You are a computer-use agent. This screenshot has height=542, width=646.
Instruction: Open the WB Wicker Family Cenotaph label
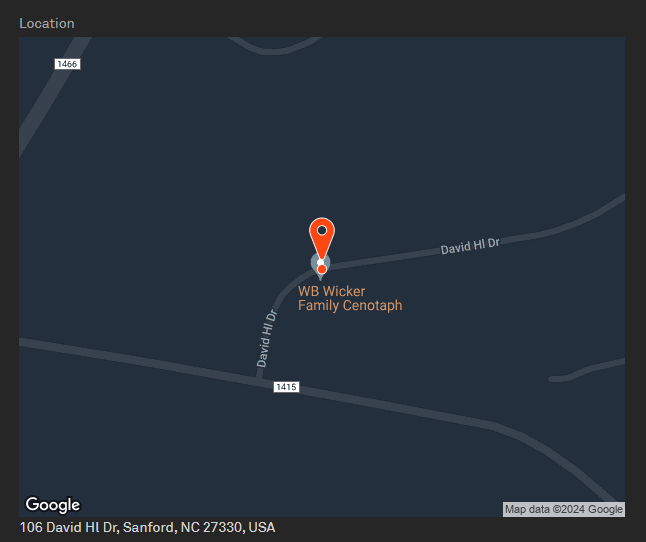point(350,298)
